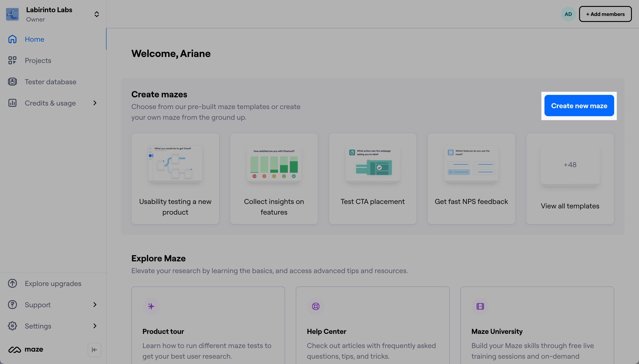
Task: Expand the Settings submenu arrow
Action: (95, 326)
